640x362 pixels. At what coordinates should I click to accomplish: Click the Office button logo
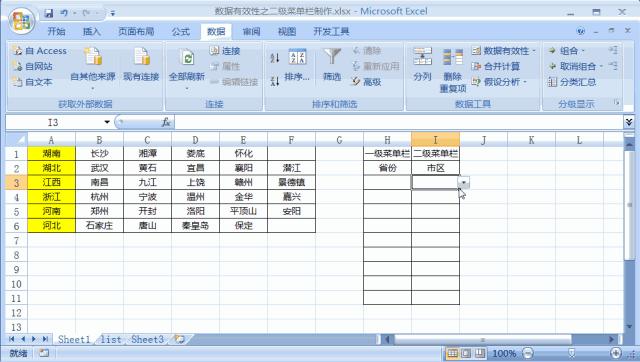tap(21, 20)
